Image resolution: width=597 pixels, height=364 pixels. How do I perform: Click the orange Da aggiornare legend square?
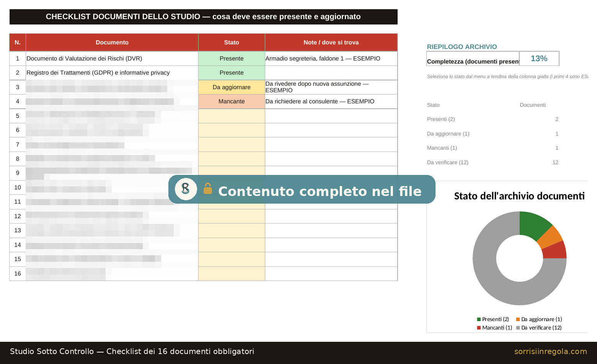518,319
